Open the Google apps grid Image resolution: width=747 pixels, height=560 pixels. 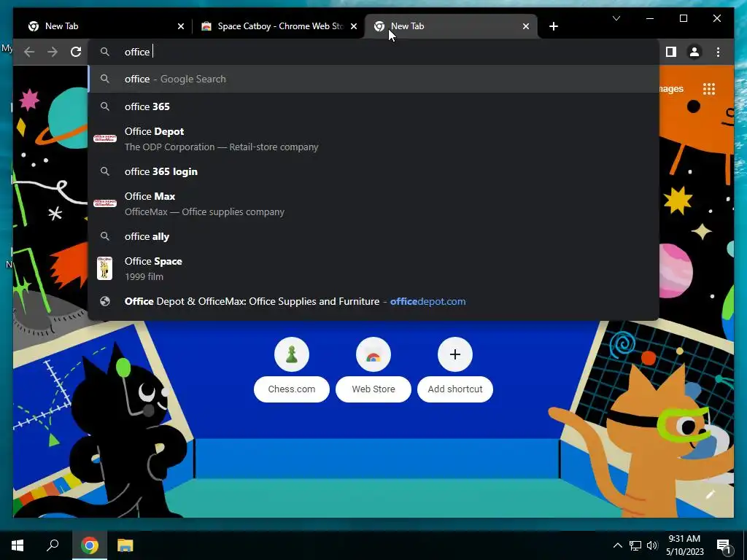(709, 89)
